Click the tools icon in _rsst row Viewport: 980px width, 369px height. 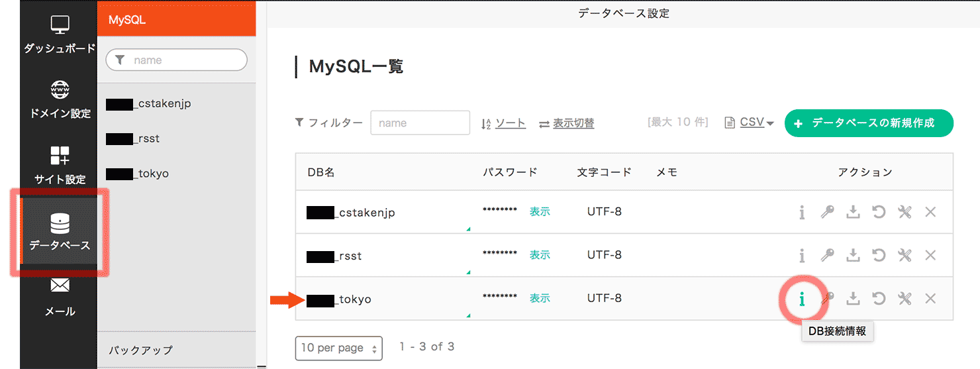click(905, 255)
